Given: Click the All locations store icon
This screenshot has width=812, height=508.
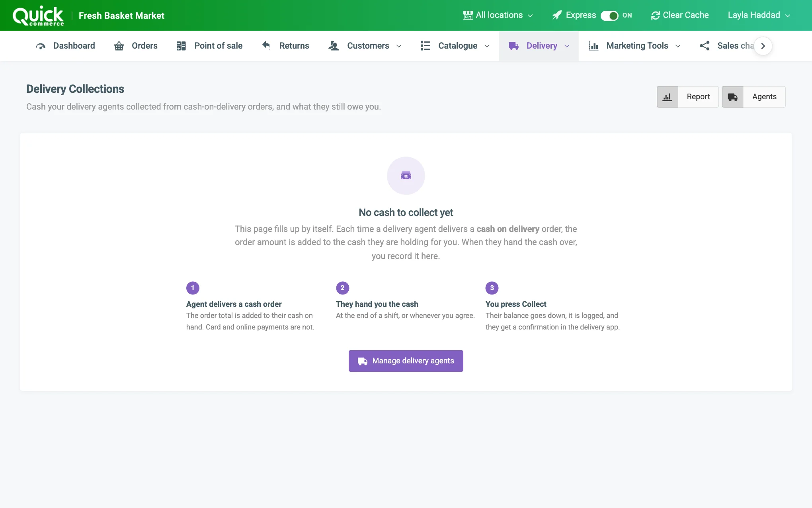Looking at the screenshot, I should tap(468, 16).
